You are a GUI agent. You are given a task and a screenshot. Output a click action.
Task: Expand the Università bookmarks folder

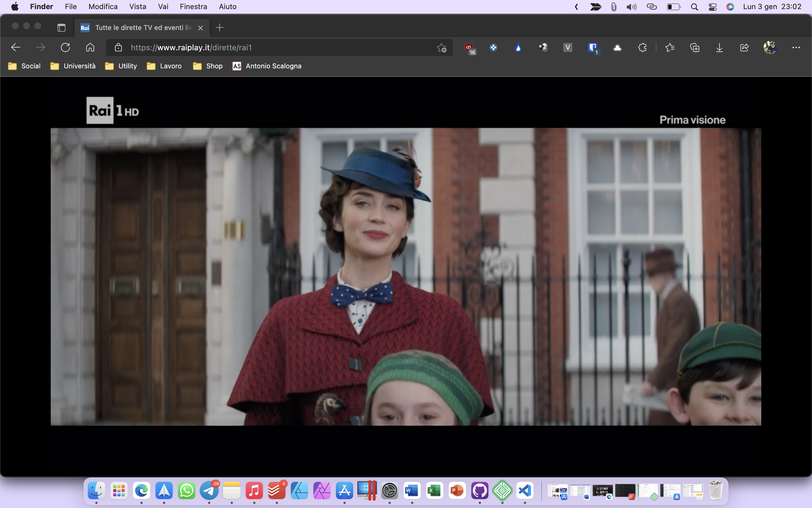click(73, 66)
